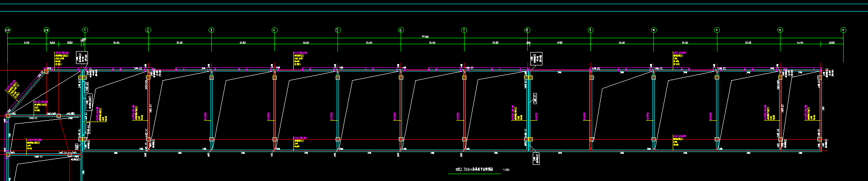Select grid axis bubble number 12

point(780,30)
